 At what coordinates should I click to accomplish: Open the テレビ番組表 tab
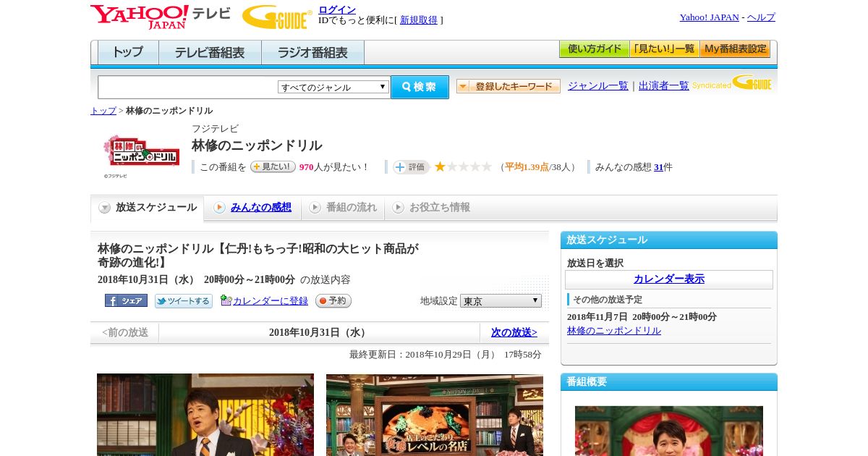coord(210,53)
